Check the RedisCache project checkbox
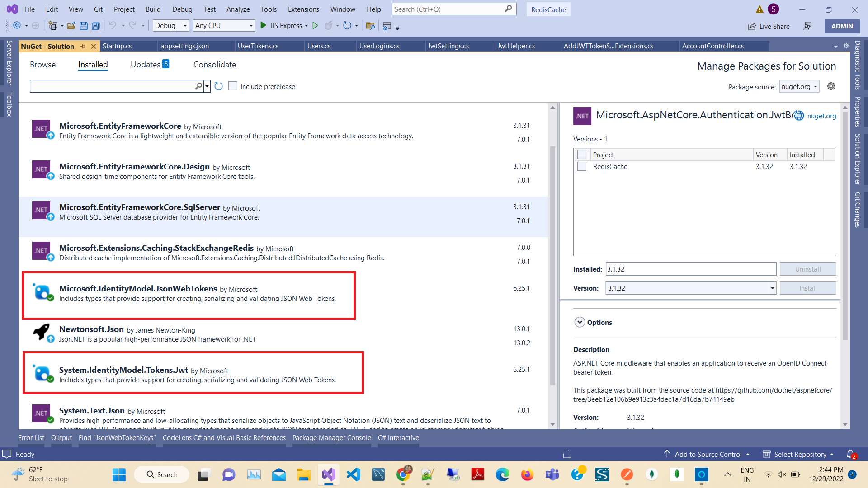The width and height of the screenshot is (868, 488). pos(582,166)
